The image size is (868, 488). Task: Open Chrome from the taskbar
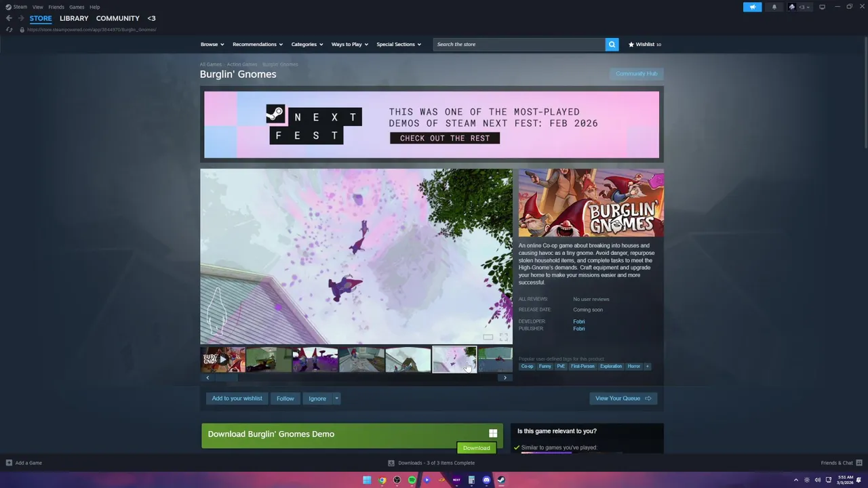pyautogui.click(x=382, y=480)
